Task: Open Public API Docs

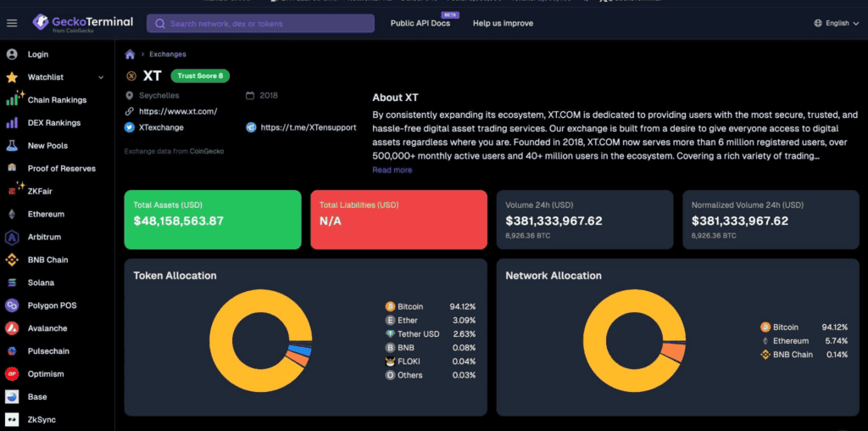Action: coord(420,23)
